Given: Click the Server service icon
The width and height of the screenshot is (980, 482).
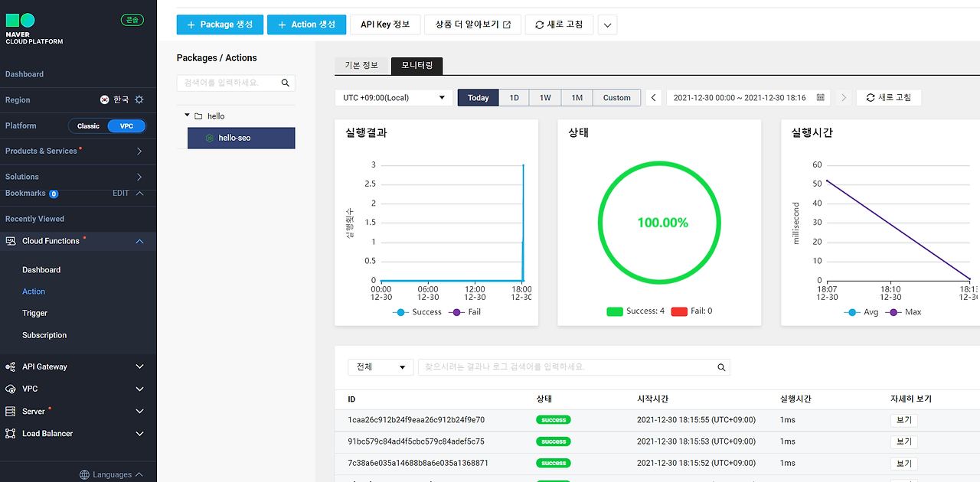Looking at the screenshot, I should coord(11,411).
